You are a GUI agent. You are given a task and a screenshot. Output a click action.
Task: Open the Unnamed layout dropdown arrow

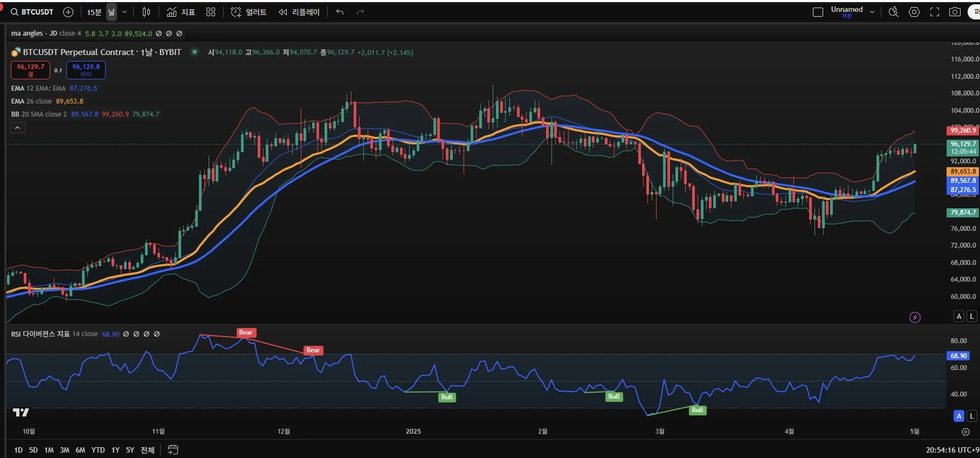coord(872,12)
